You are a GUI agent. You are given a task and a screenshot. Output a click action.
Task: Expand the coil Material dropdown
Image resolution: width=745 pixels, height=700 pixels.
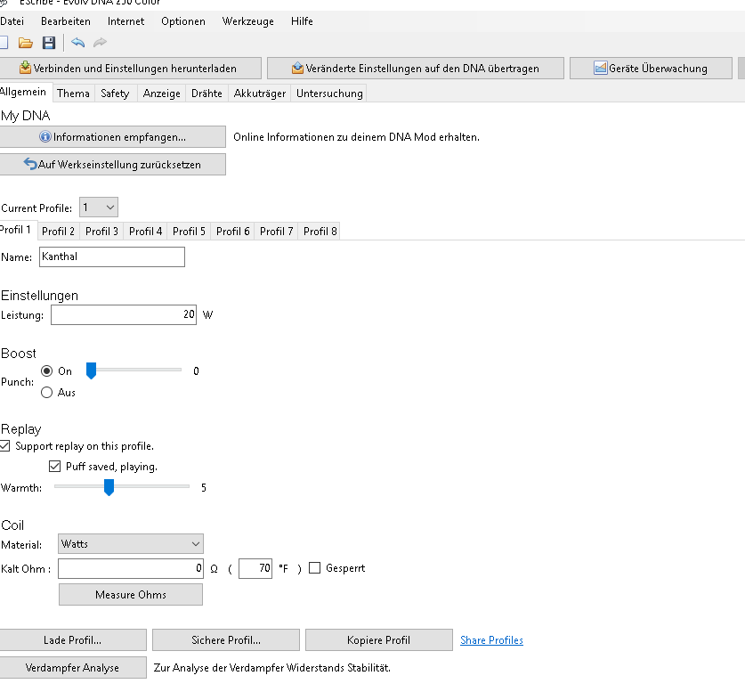click(131, 543)
